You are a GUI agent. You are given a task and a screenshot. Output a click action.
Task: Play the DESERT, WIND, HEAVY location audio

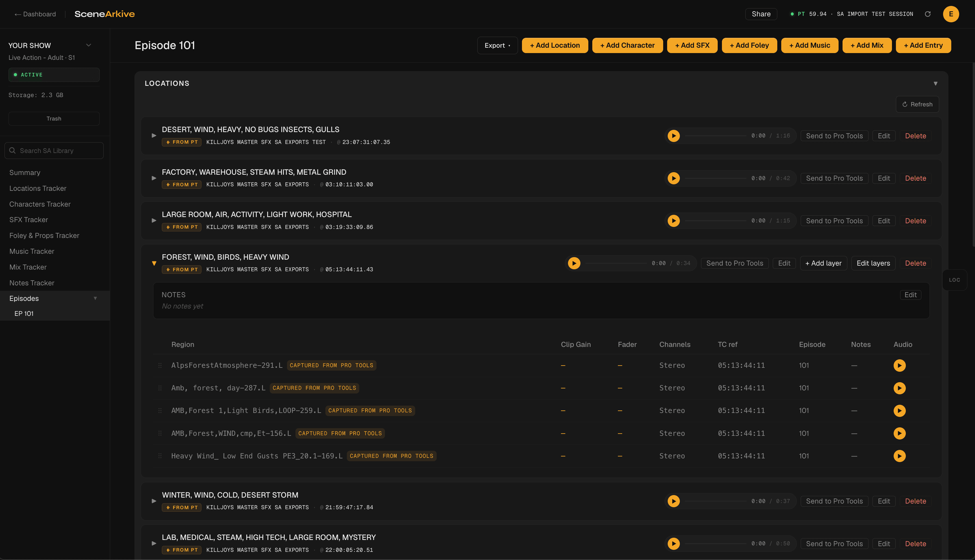[x=673, y=136]
